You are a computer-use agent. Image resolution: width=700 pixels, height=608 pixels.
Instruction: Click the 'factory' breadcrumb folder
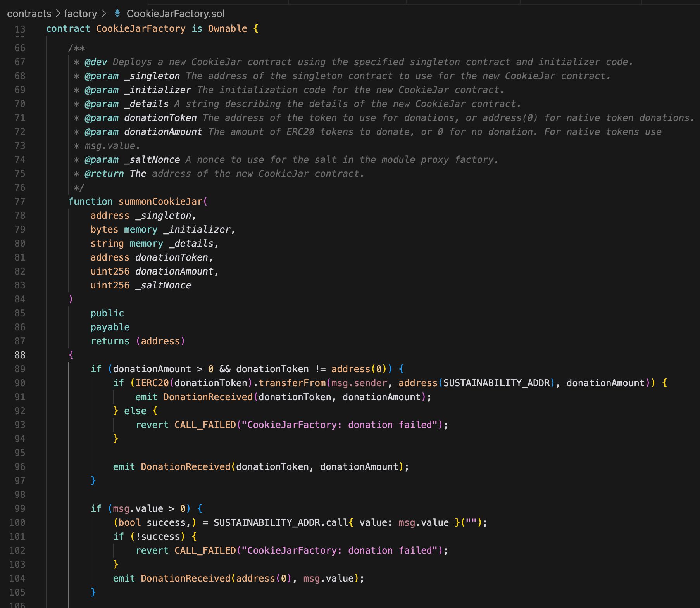pos(80,14)
